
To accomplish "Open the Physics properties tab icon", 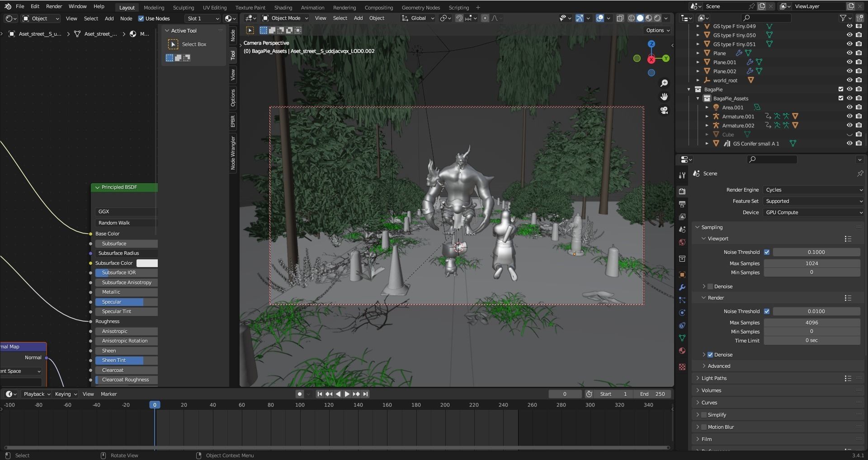I will tap(682, 313).
